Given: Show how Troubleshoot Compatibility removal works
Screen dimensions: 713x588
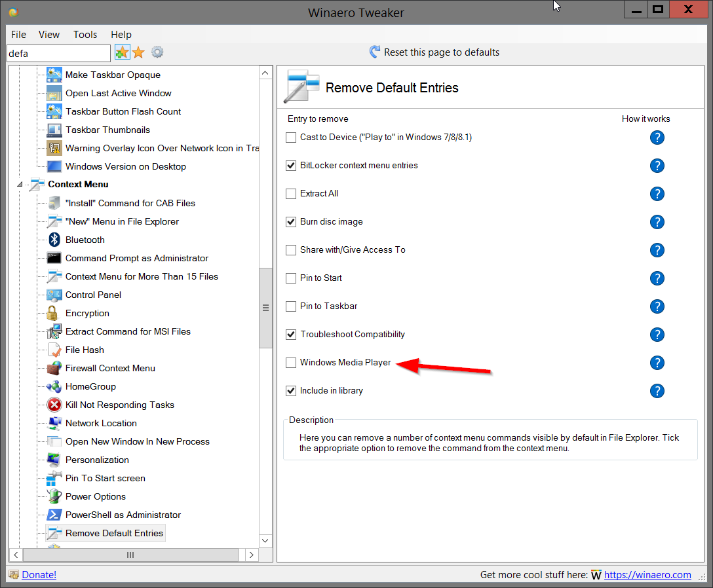Looking at the screenshot, I should tap(657, 335).
